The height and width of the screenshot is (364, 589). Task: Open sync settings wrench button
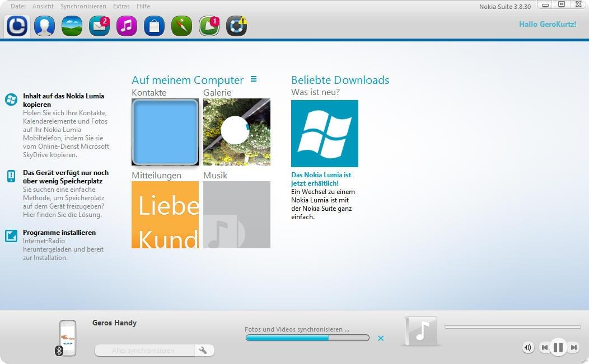(x=203, y=351)
